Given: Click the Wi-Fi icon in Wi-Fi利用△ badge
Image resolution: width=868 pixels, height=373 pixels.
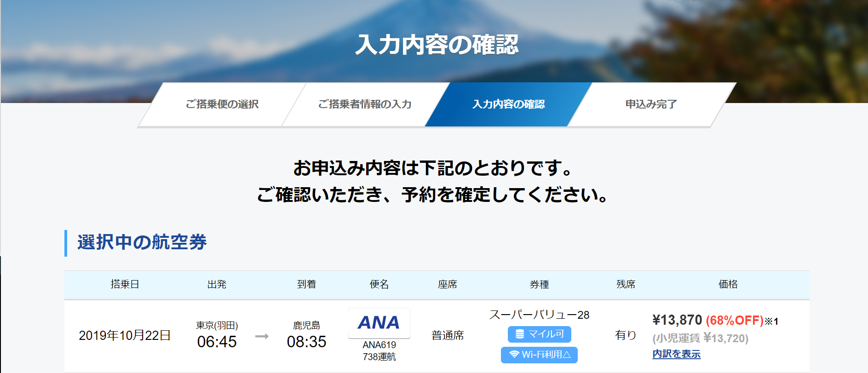Looking at the screenshot, I should 514,355.
